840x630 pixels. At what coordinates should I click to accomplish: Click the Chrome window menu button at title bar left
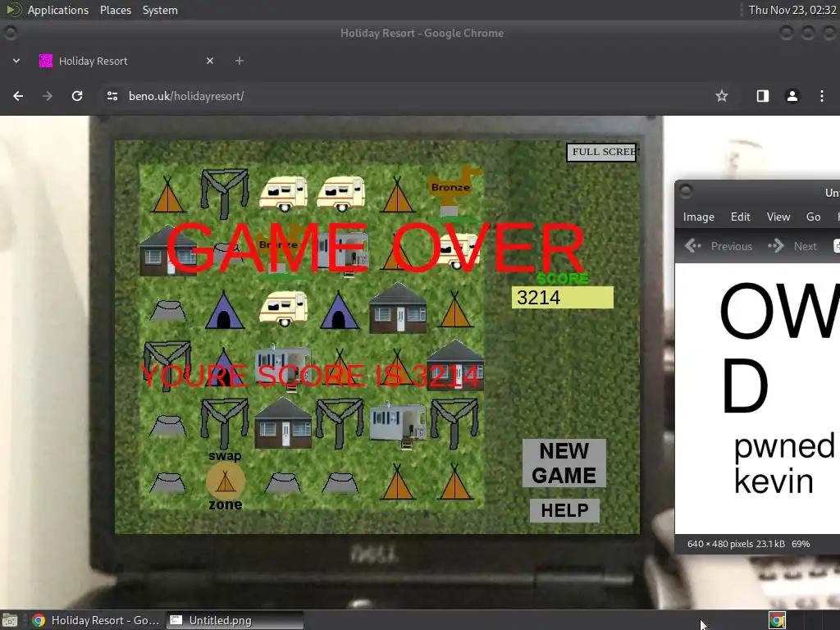click(10, 33)
